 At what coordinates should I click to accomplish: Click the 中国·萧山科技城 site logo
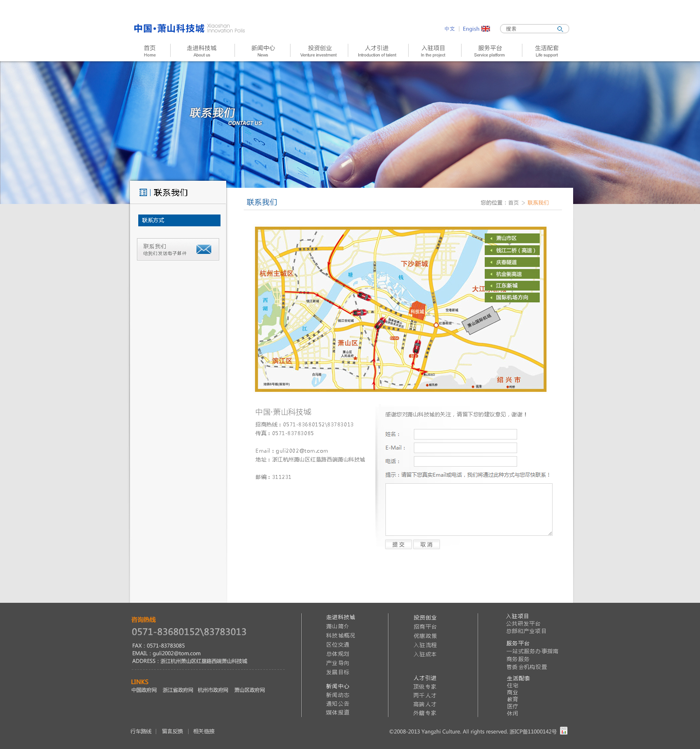coord(169,28)
